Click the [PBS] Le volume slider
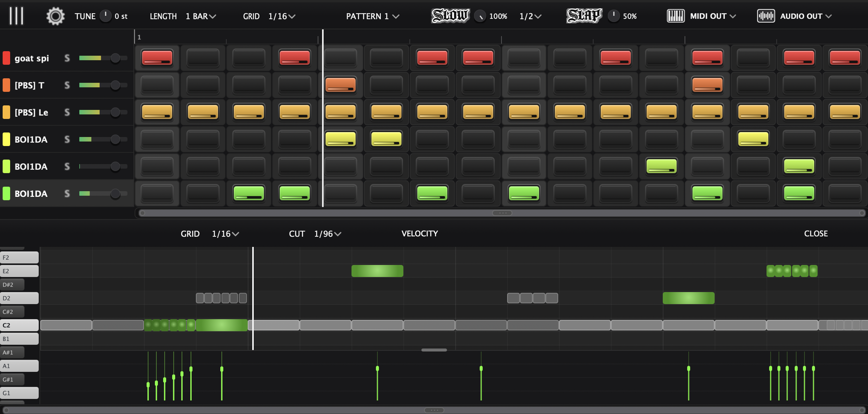Screen dimensions: 868x414 click(x=103, y=112)
